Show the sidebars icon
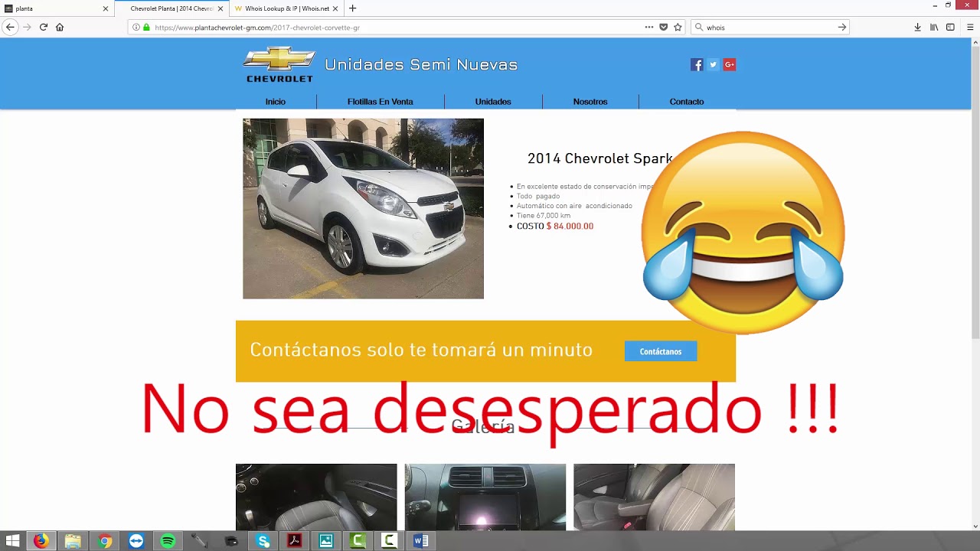980x551 pixels. pyautogui.click(x=950, y=27)
